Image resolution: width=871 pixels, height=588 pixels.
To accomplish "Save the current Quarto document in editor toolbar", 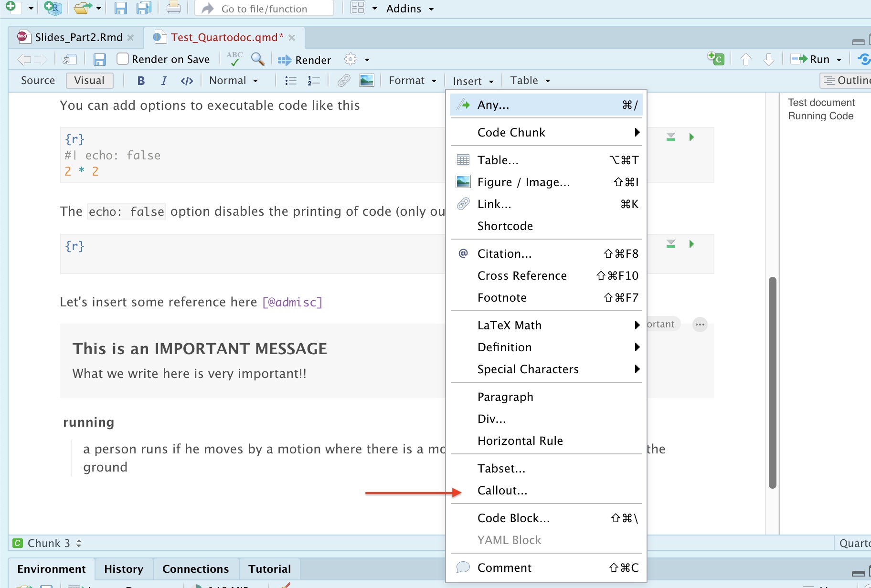I will pos(99,59).
